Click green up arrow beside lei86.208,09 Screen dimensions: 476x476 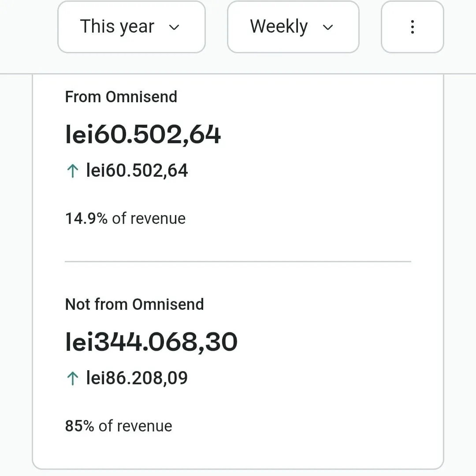[72, 378]
